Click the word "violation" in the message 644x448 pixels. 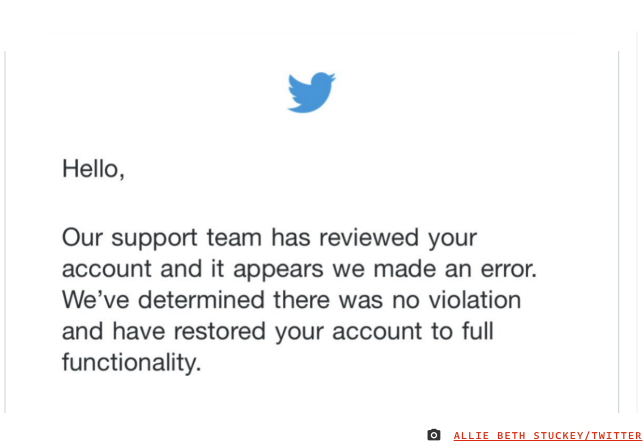pos(475,300)
